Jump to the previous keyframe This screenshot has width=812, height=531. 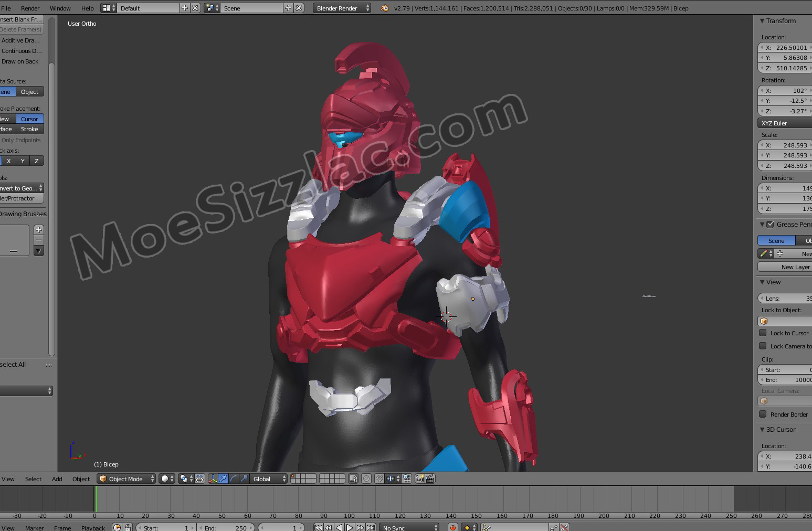click(x=329, y=527)
